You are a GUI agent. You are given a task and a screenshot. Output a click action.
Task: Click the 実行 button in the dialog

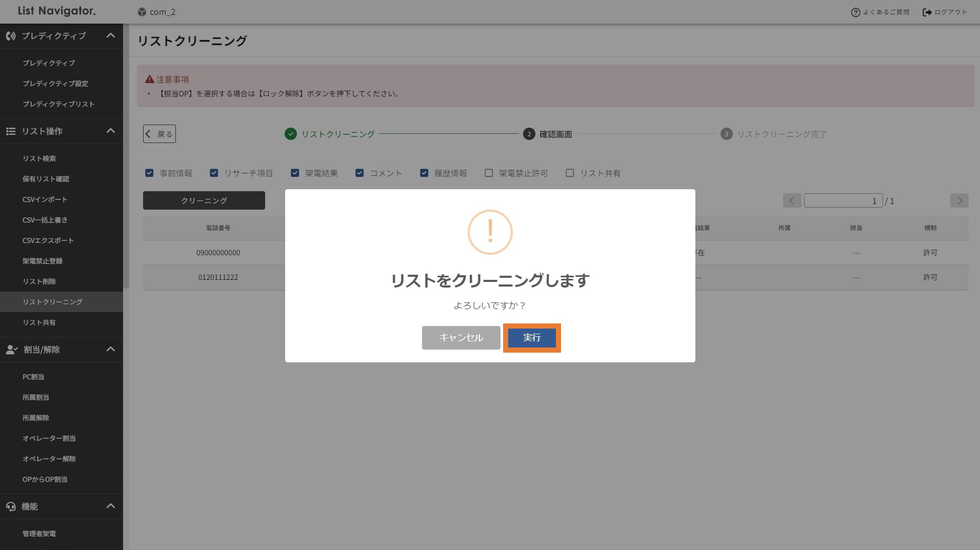(x=532, y=338)
